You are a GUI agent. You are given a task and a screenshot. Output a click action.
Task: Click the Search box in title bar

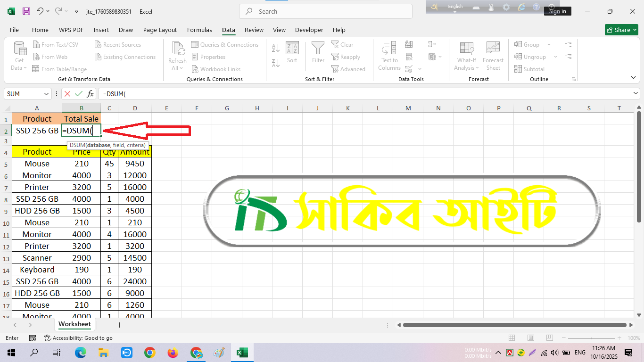tap(325, 11)
